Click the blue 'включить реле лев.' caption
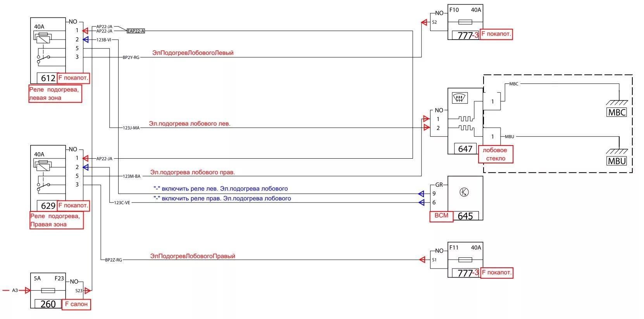Image resolution: width=644 pixels, height=319 pixels. pos(221,189)
